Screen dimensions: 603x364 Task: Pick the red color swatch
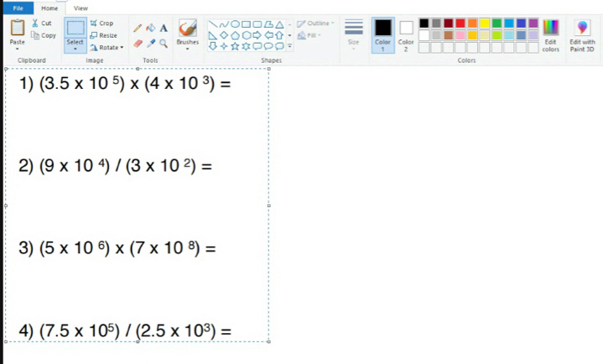460,23
